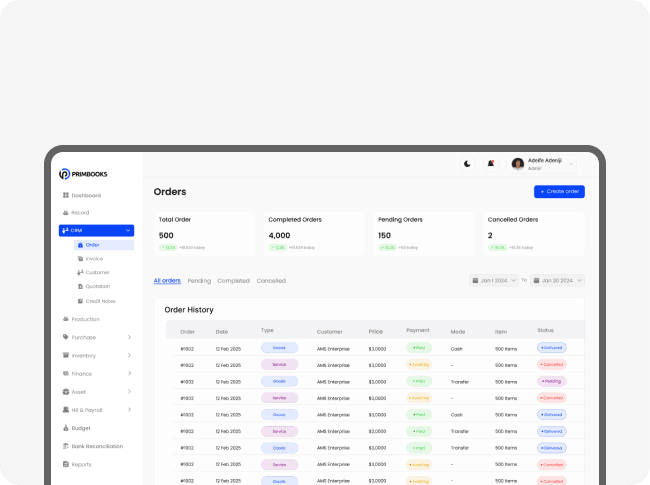Click Goods type badge in first row
The height and width of the screenshot is (485, 650).
coord(279,348)
